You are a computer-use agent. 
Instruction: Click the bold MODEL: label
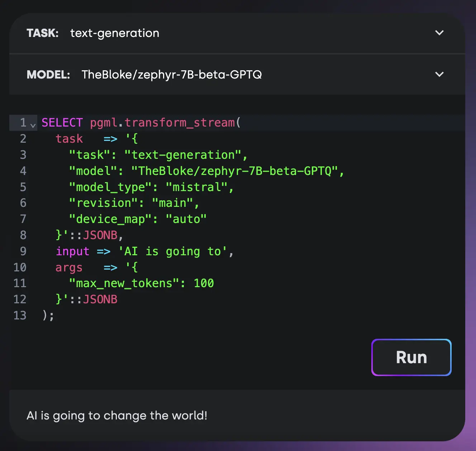[48, 75]
